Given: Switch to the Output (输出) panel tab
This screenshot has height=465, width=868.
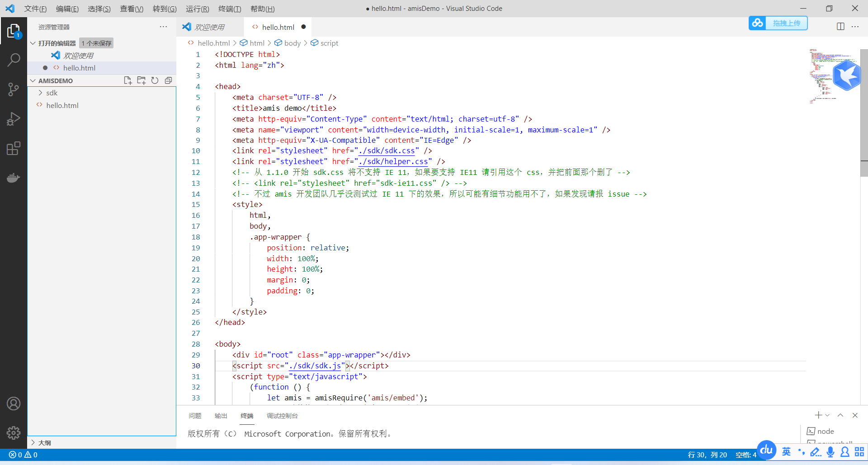Looking at the screenshot, I should click(221, 416).
